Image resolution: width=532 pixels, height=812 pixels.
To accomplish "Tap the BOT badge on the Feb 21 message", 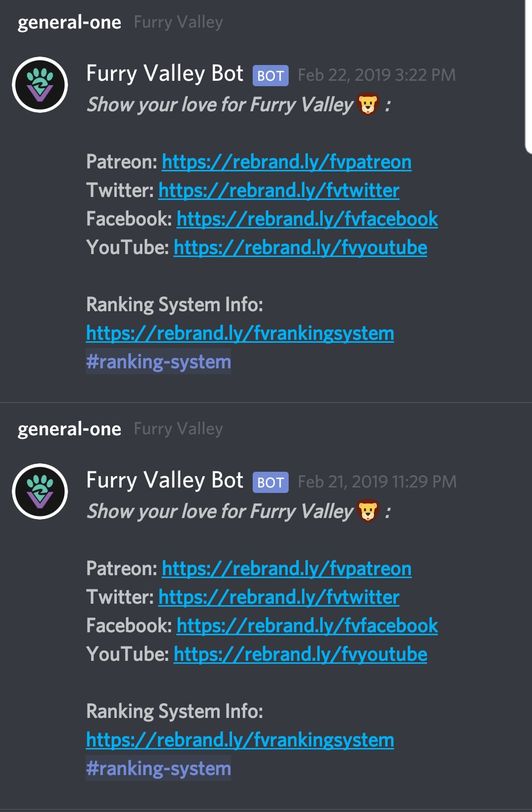I will click(270, 483).
